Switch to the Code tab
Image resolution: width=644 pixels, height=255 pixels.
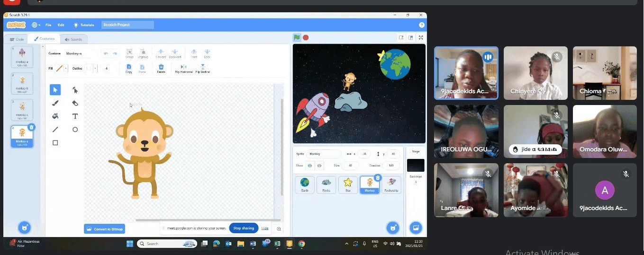(x=17, y=39)
